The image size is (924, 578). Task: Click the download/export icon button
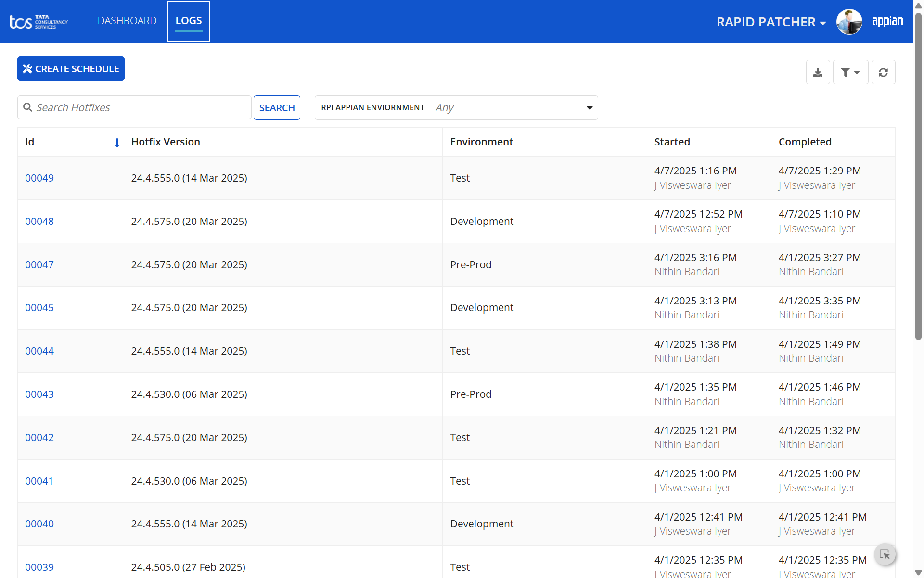click(x=818, y=72)
